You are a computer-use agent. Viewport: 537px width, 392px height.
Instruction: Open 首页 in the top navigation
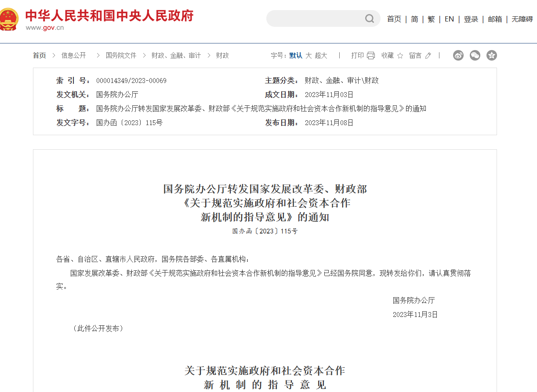[394, 19]
